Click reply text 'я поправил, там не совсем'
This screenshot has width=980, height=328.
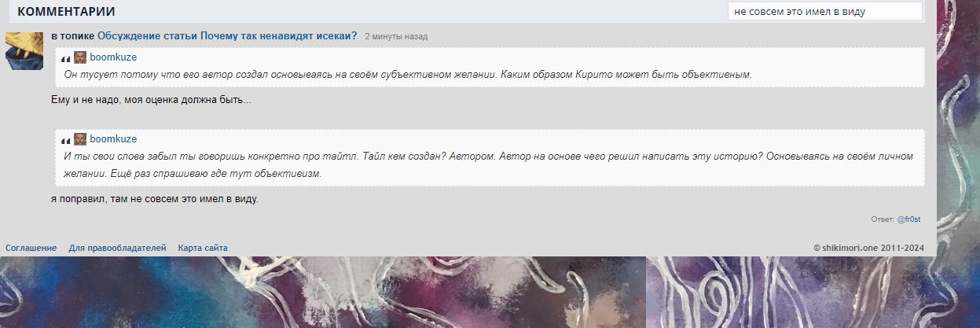154,199
